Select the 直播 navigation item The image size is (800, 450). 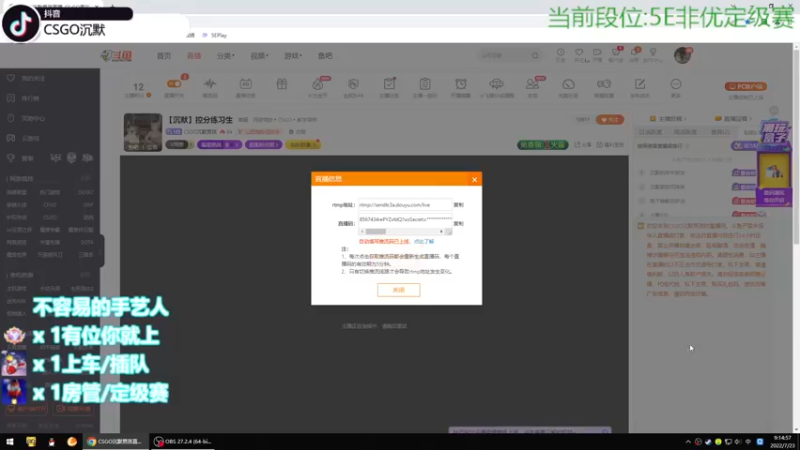[x=194, y=56]
